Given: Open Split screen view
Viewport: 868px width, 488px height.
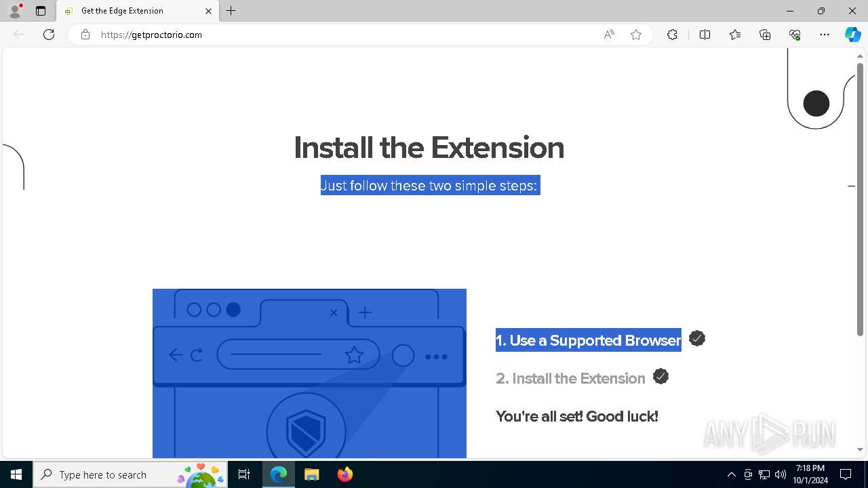Looking at the screenshot, I should pyautogui.click(x=705, y=35).
